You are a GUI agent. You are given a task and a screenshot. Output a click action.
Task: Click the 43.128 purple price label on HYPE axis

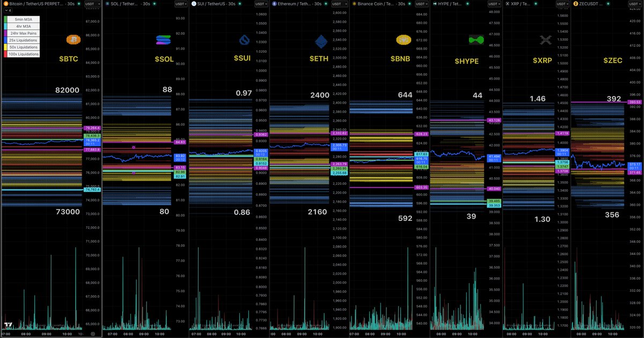point(494,120)
